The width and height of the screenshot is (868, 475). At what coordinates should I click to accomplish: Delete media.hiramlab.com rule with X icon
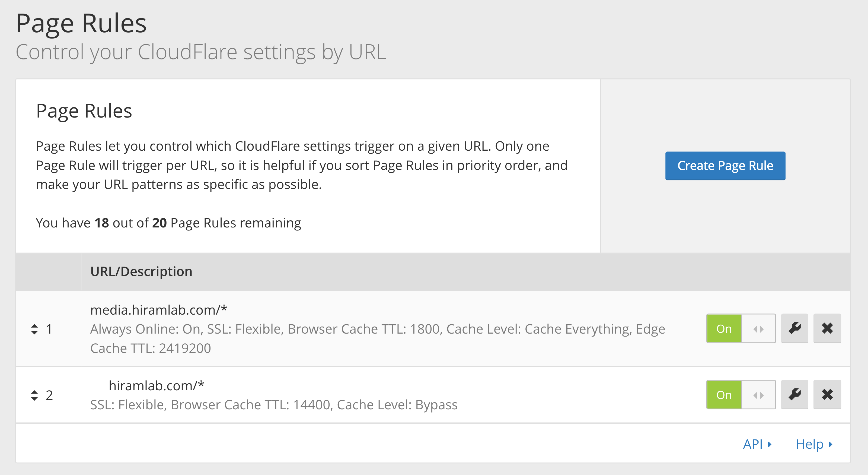coord(827,328)
